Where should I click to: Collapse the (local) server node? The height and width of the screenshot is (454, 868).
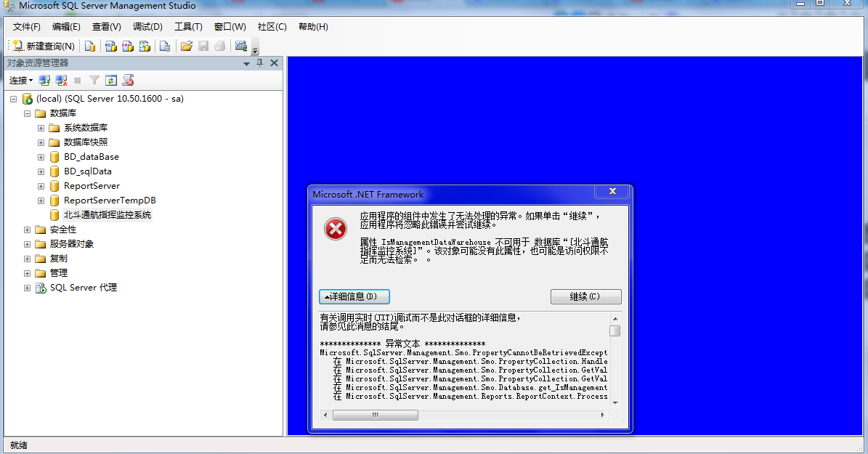[13, 99]
